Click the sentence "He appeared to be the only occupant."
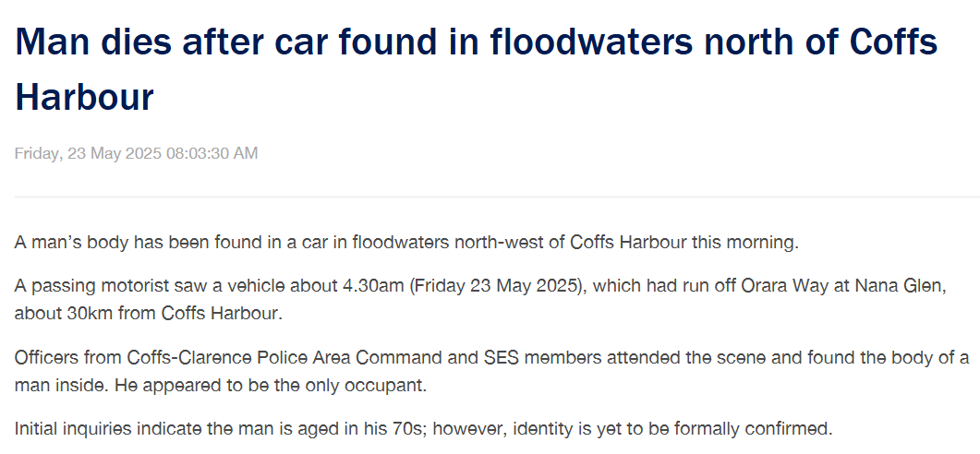 [271, 385]
